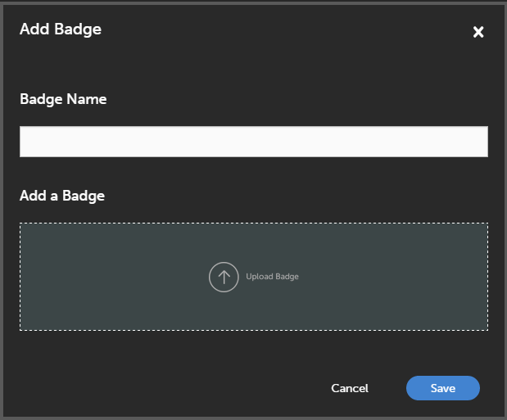Hit the white X at top right
This screenshot has height=420, width=507.
point(478,32)
